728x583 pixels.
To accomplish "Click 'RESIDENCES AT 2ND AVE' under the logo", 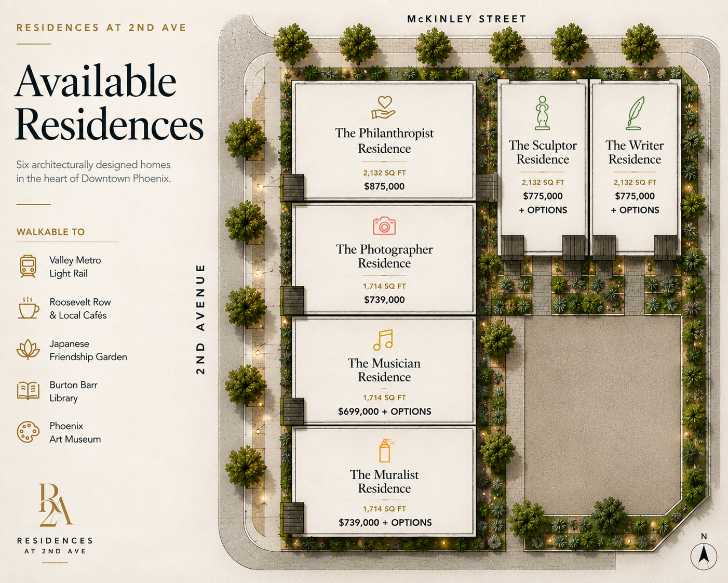I will 55,546.
